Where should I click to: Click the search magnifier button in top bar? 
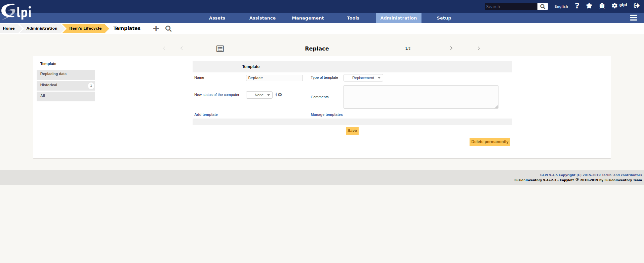pyautogui.click(x=542, y=6)
